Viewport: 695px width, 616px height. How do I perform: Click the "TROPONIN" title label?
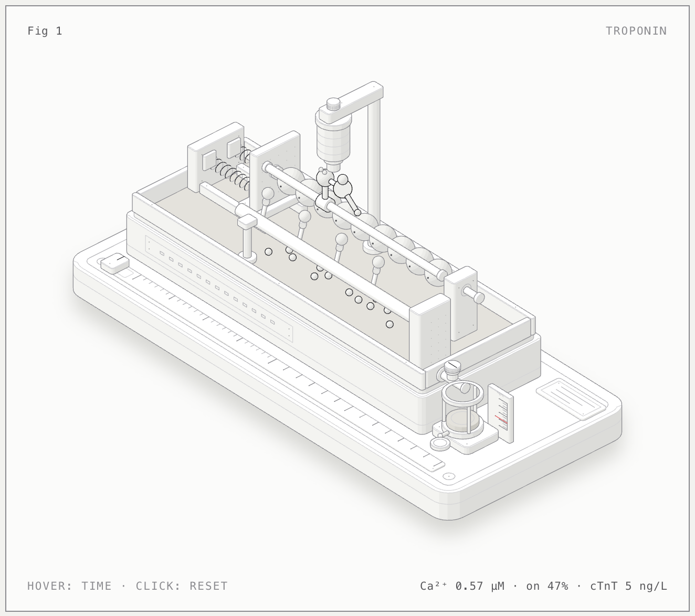click(636, 31)
